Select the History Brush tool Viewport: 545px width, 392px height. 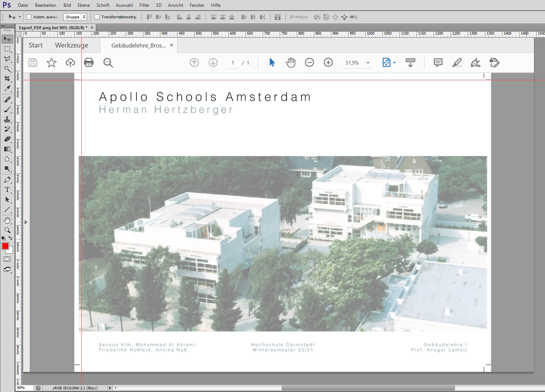tap(7, 129)
